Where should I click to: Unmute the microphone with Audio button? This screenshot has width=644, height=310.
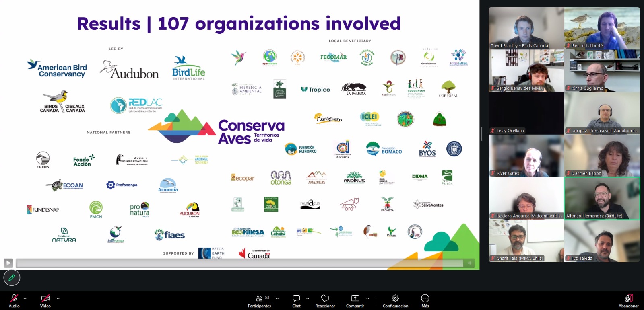pos(14,300)
